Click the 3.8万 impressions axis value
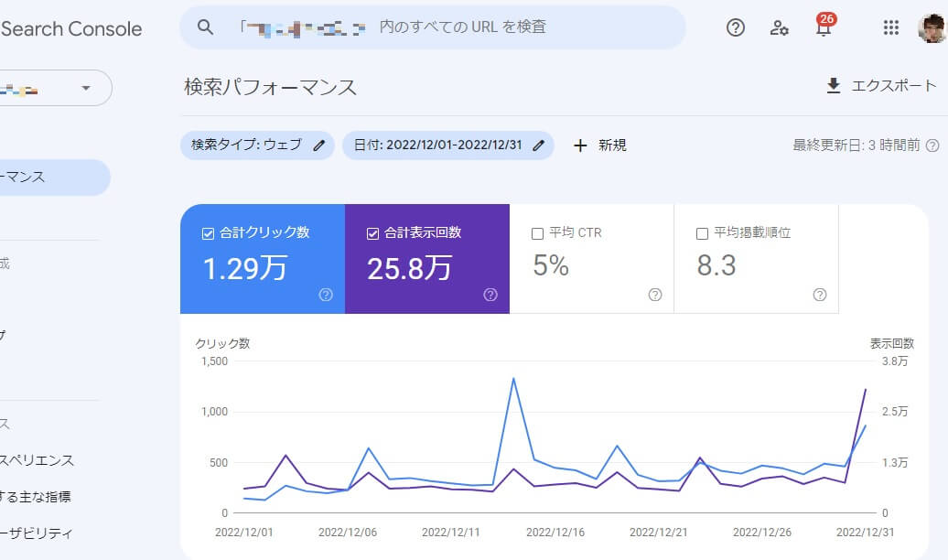 [895, 361]
